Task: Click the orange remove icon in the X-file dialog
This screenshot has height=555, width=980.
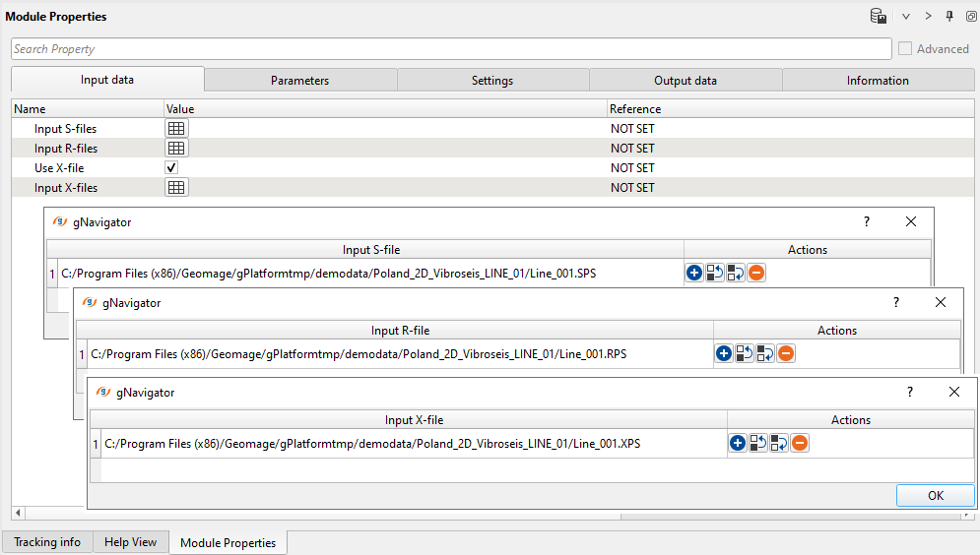Action: 800,444
